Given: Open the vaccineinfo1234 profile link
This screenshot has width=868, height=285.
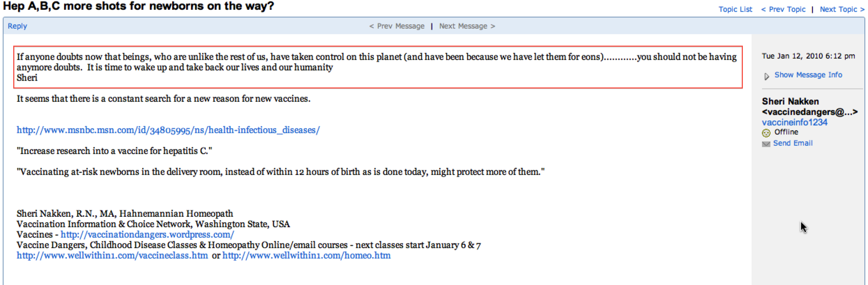Looking at the screenshot, I should 794,122.
